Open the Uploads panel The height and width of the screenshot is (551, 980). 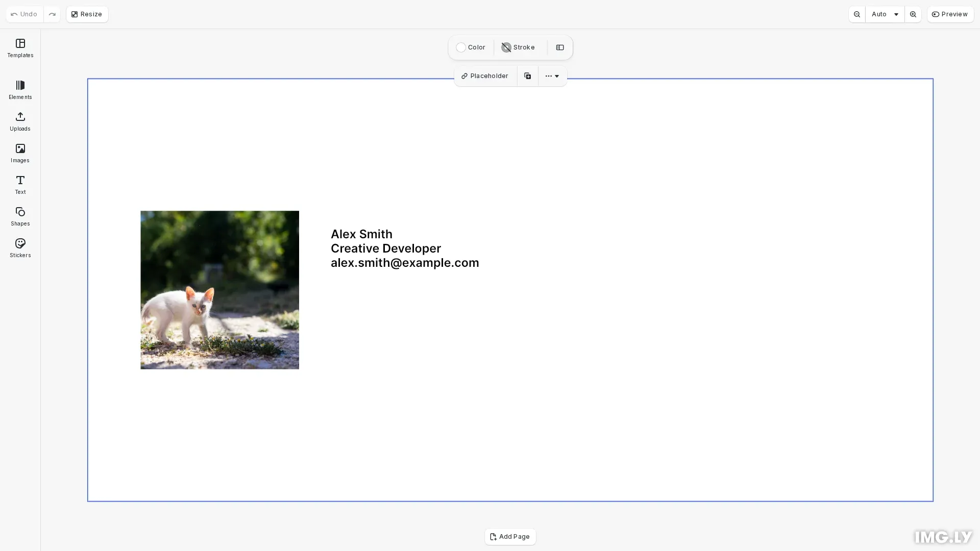coord(20,121)
